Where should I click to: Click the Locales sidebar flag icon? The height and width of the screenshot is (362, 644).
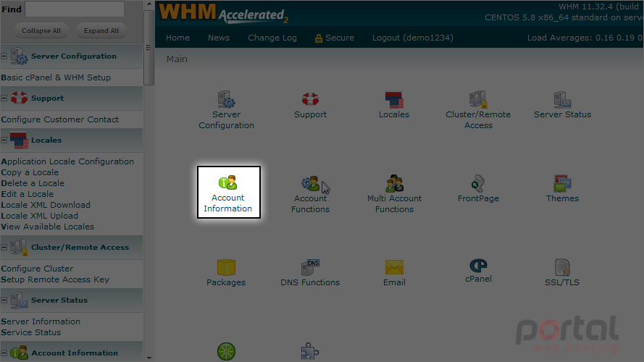pos(19,140)
